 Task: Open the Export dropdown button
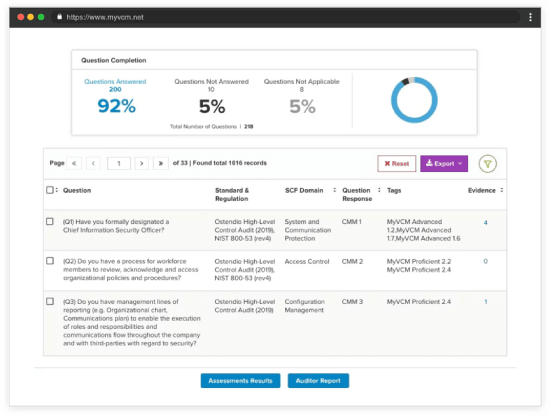[x=444, y=163]
